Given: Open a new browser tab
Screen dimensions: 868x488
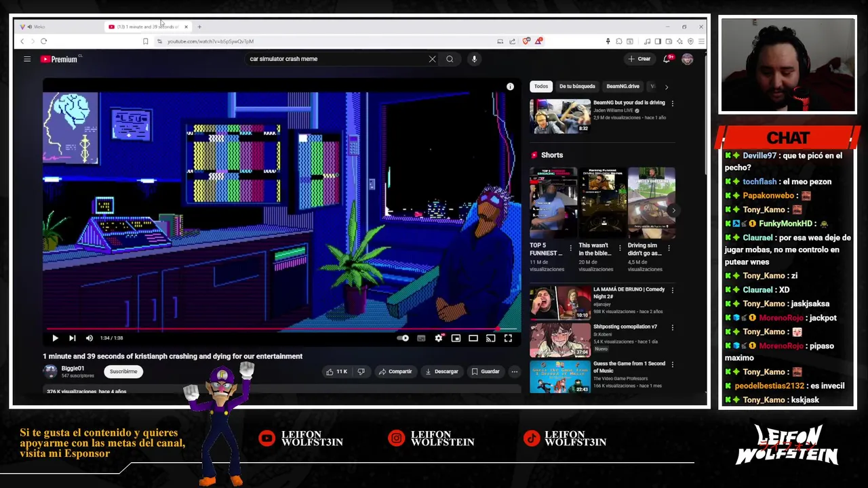Looking at the screenshot, I should click(199, 26).
